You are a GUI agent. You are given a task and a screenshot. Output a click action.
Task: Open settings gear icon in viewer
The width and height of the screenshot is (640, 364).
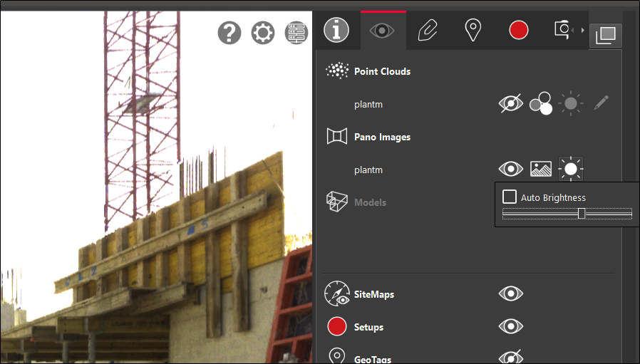point(263,33)
